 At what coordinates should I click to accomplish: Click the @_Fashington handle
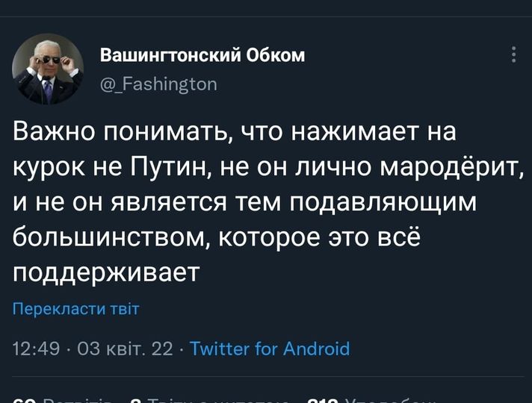tap(158, 84)
